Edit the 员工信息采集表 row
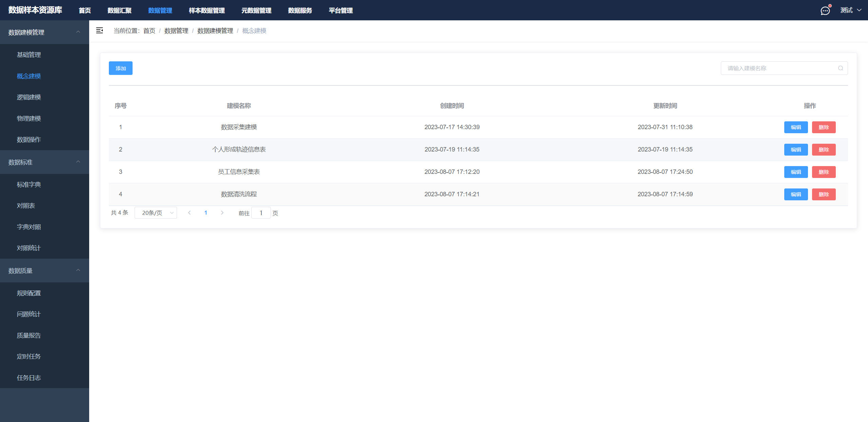 [796, 172]
